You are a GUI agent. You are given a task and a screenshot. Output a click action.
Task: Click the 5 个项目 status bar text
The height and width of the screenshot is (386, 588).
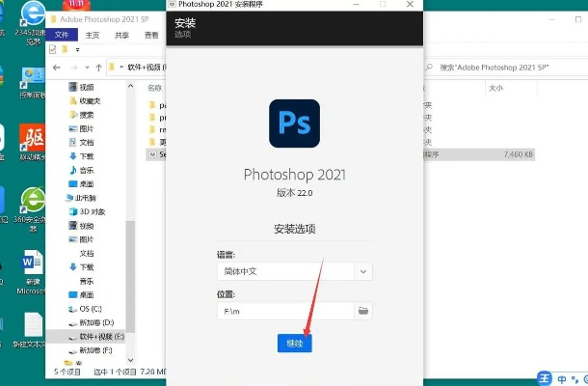[x=67, y=372]
